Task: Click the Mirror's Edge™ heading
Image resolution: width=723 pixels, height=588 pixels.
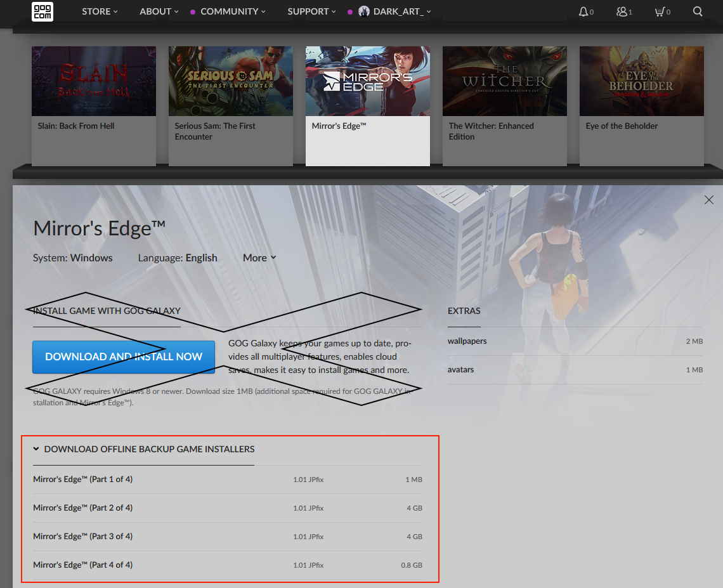Action: (x=99, y=228)
